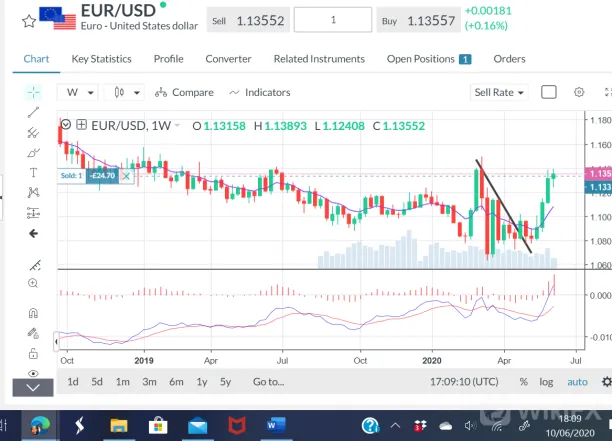Image resolution: width=612 pixels, height=441 pixels.
Task: Toggle hide all drawings eye icon
Action: point(33,373)
